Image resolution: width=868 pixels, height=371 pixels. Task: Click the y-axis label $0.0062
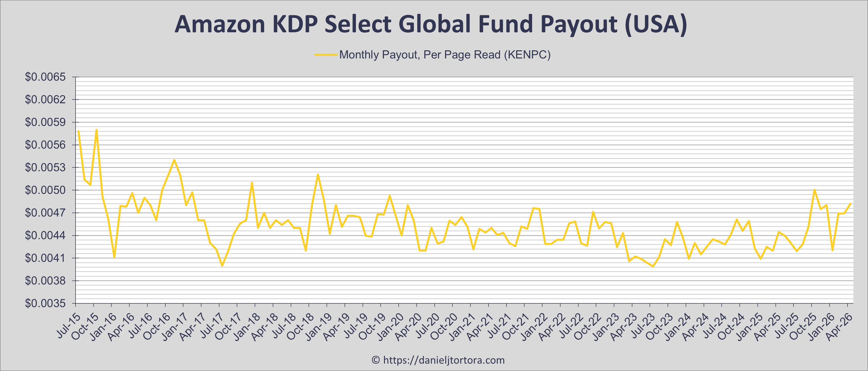(45, 100)
